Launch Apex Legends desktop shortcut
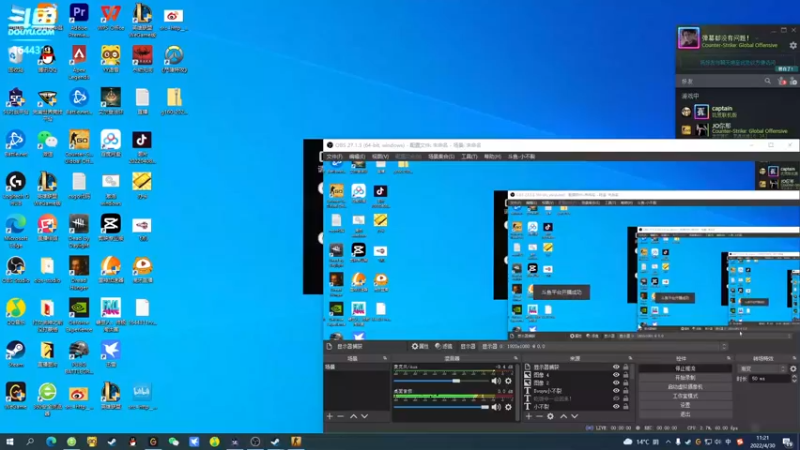Image resolution: width=800 pixels, height=450 pixels. pyautogui.click(x=79, y=62)
